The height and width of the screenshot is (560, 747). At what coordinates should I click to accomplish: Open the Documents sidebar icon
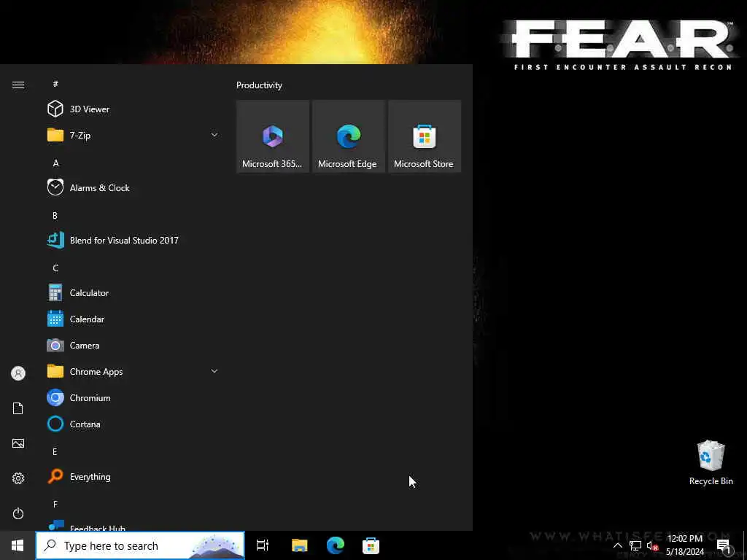tap(18, 408)
